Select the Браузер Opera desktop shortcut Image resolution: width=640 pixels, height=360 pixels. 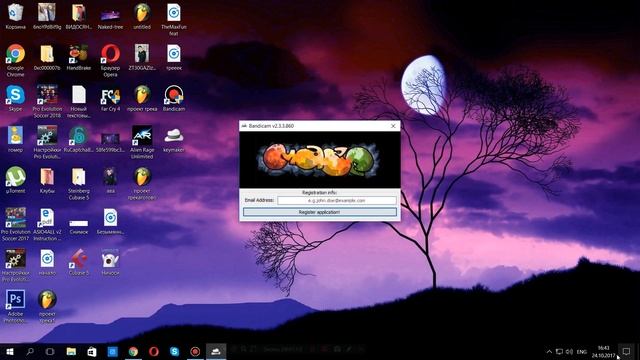click(110, 60)
